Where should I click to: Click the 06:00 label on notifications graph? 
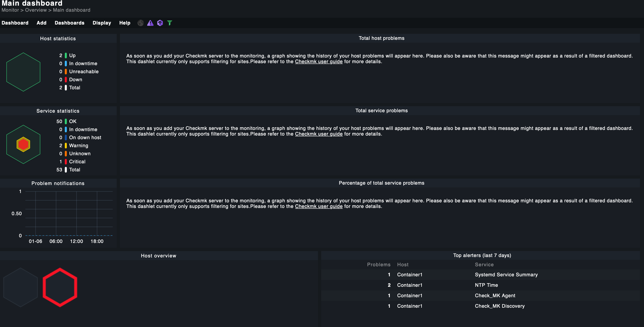point(56,241)
